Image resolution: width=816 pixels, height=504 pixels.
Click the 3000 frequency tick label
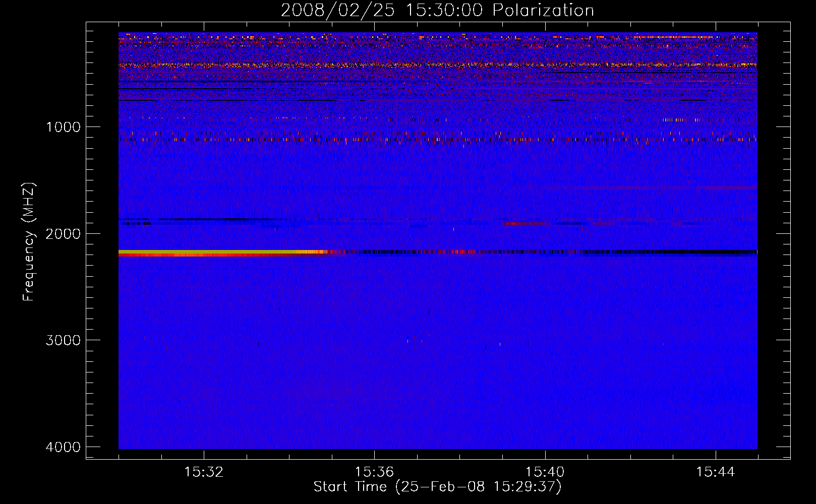pyautogui.click(x=63, y=340)
